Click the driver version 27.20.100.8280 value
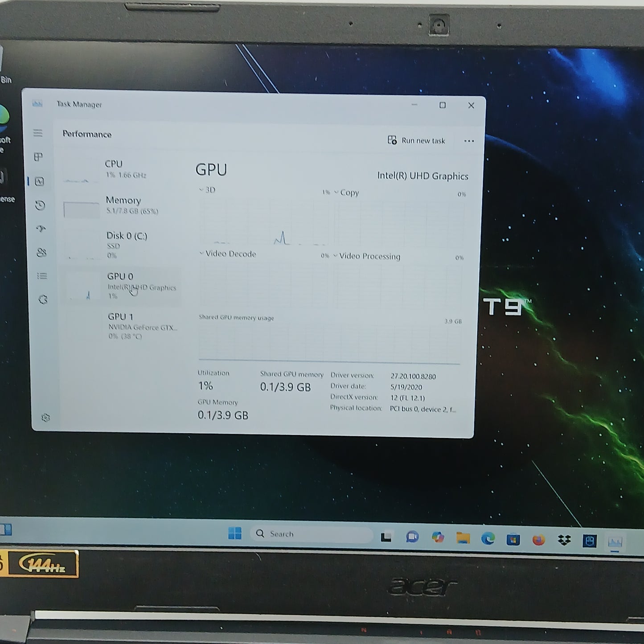 tap(413, 376)
